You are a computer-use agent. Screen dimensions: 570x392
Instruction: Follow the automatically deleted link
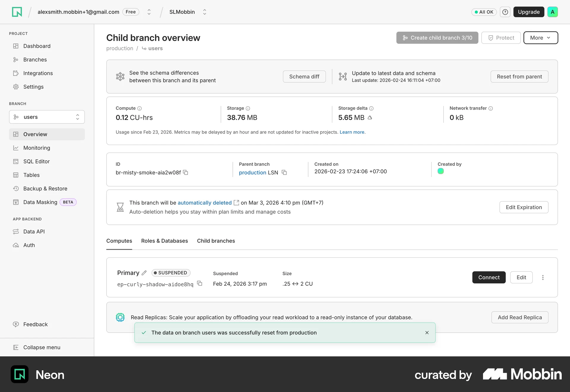pos(205,203)
